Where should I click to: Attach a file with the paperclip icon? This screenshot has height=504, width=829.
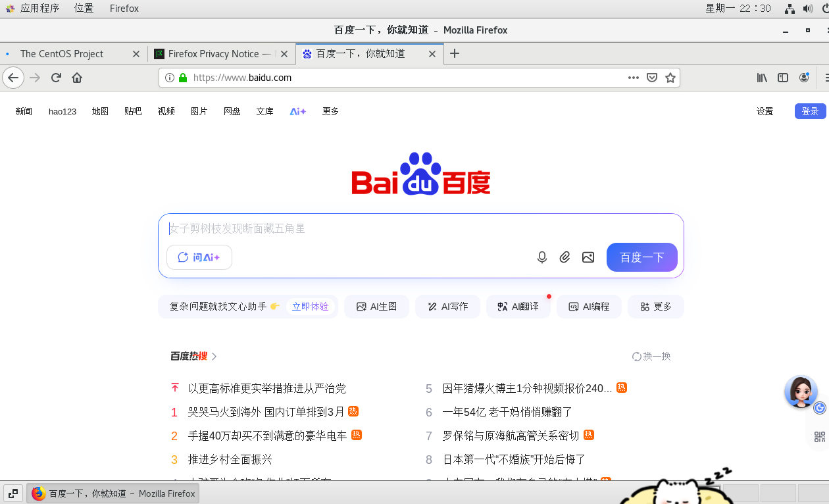pos(565,257)
